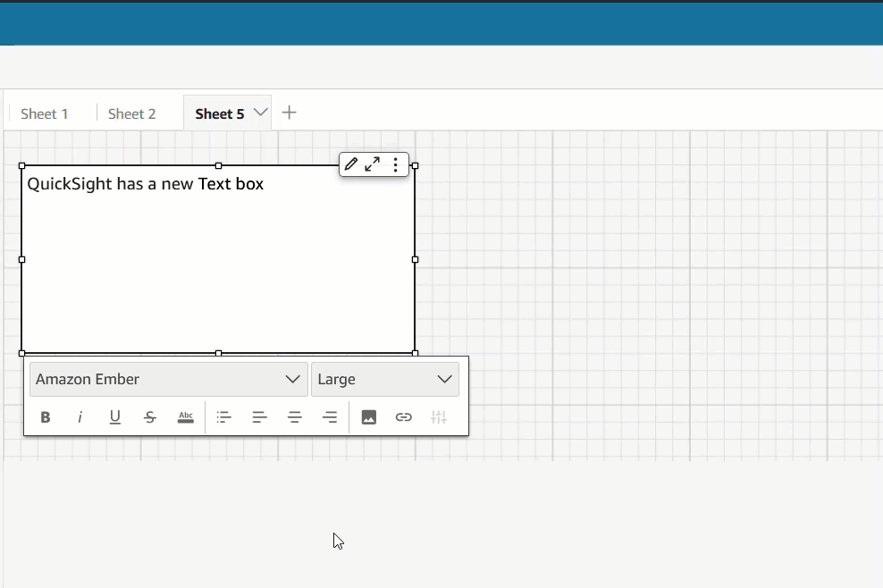The width and height of the screenshot is (883, 588).
Task: Switch to the Sheet 1 tab
Action: [x=45, y=113]
